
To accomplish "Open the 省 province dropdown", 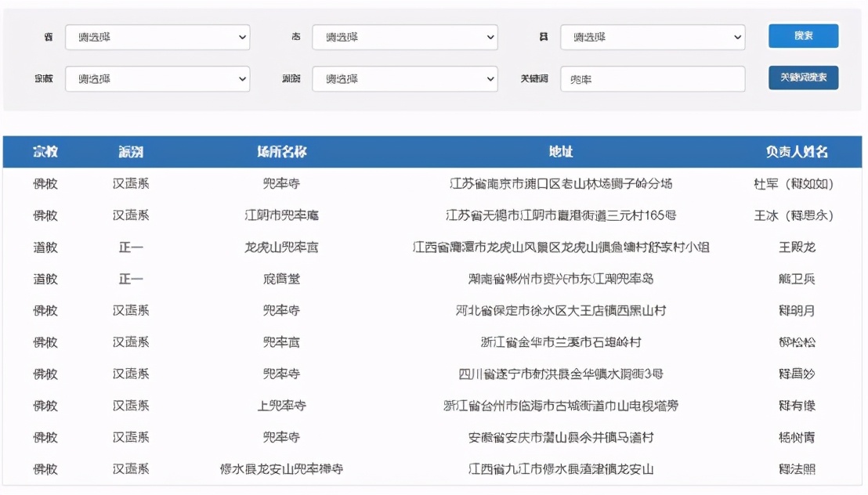I will point(157,37).
